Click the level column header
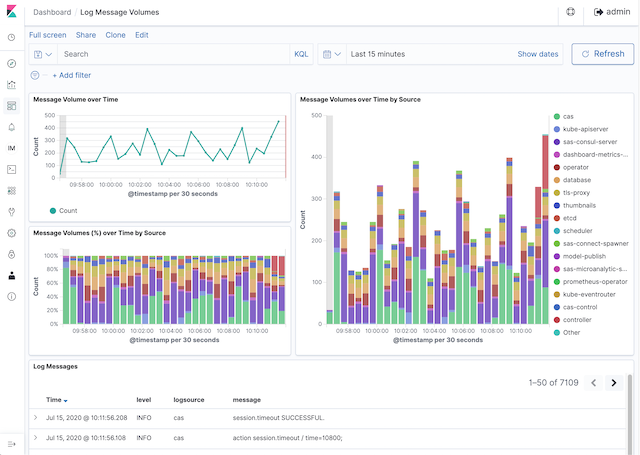The width and height of the screenshot is (640, 455). pos(144,400)
